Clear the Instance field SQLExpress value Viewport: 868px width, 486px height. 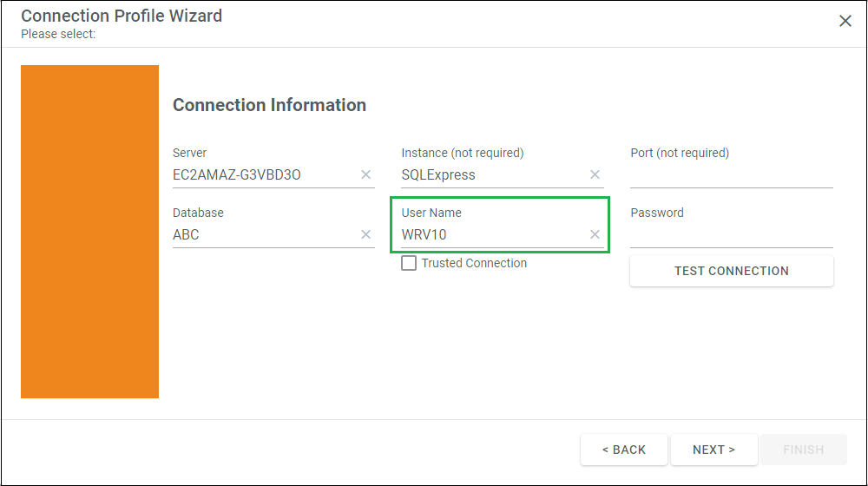595,174
